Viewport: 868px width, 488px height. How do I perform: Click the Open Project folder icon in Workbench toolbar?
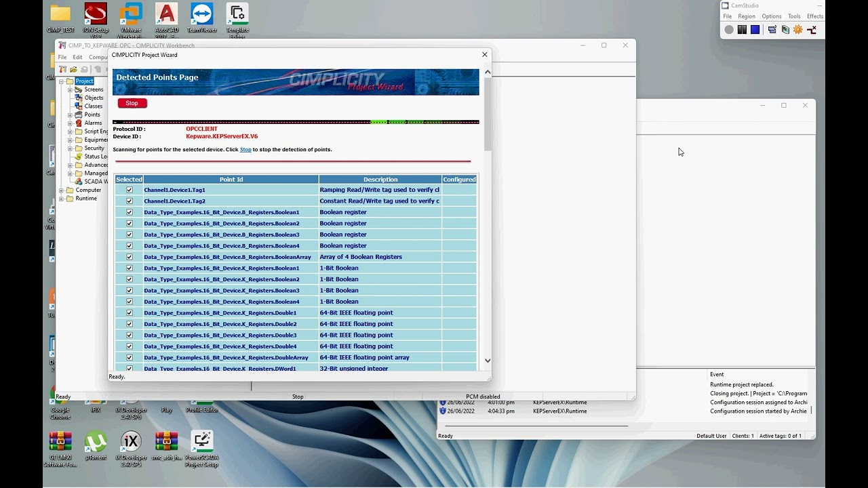(73, 69)
